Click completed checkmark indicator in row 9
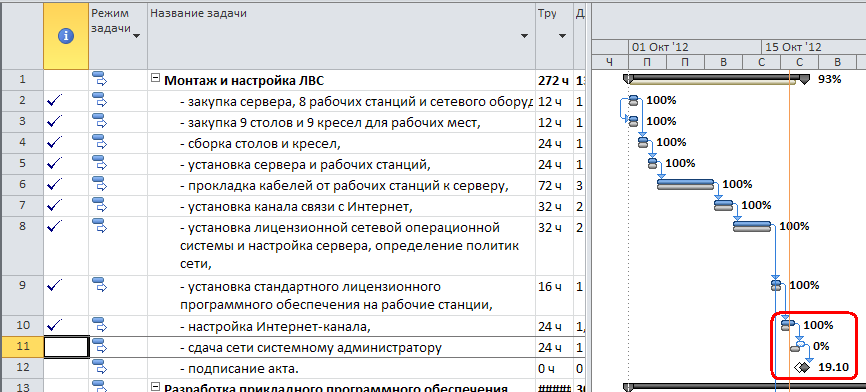 tap(55, 285)
